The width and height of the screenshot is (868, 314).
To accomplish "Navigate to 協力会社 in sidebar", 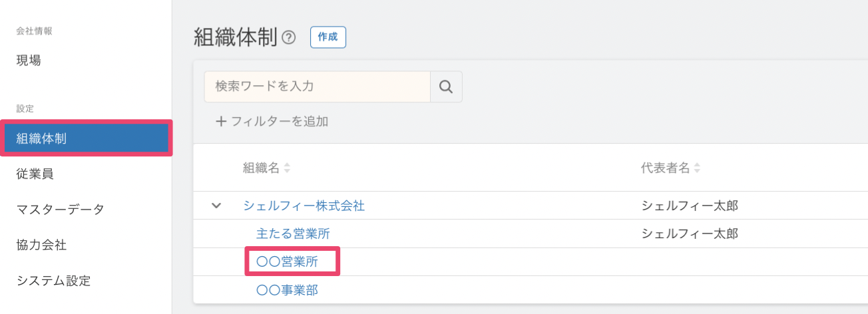I will (41, 245).
